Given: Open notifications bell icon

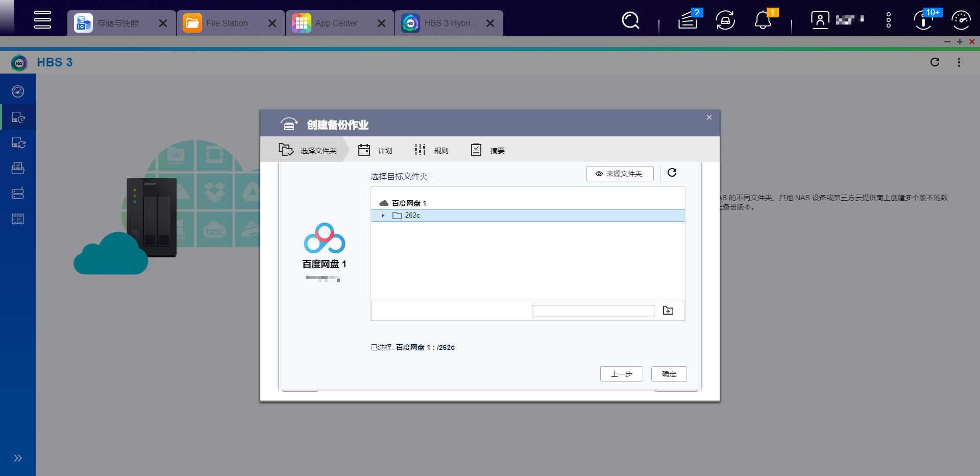Looking at the screenshot, I should click(x=764, y=20).
